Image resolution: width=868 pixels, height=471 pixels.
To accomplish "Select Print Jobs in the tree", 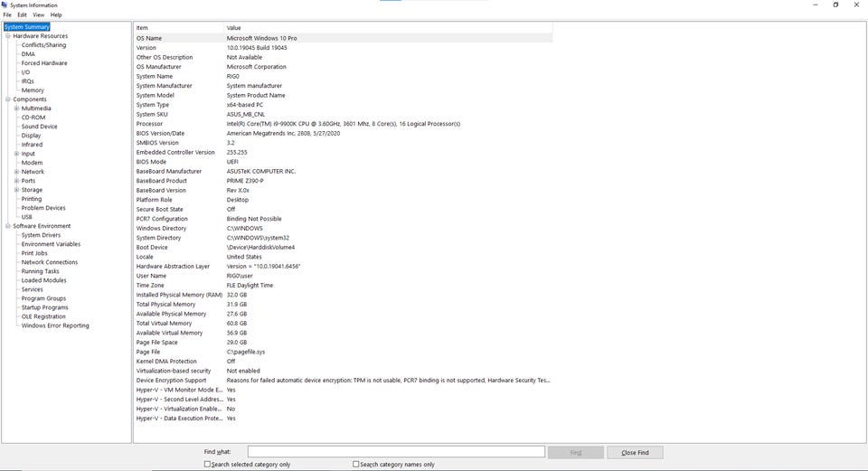I will click(34, 253).
